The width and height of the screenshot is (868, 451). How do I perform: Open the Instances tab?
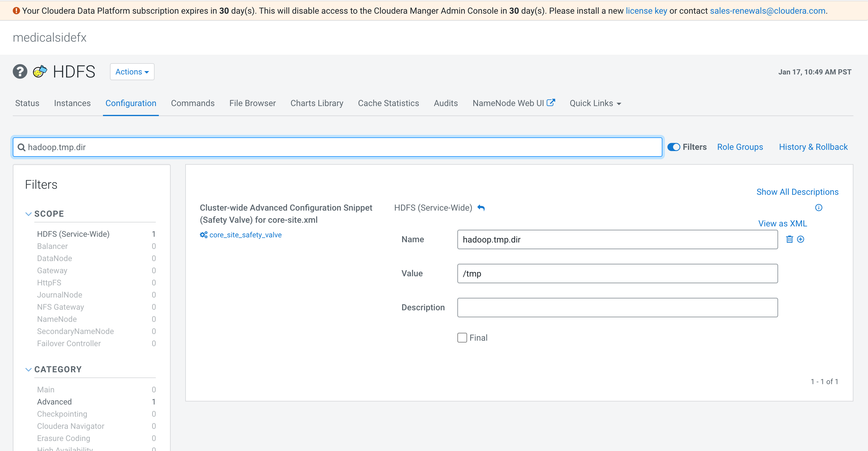click(x=72, y=103)
